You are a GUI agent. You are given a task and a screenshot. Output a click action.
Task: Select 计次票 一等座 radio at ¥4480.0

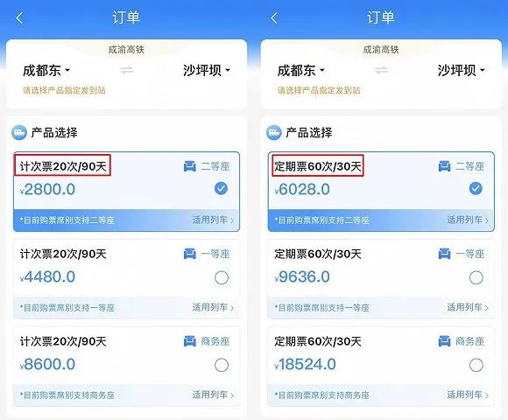[x=222, y=277]
